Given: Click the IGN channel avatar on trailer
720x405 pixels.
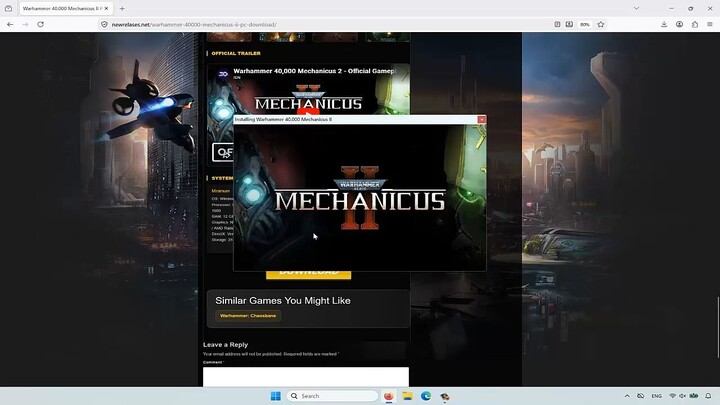Looking at the screenshot, I should 223,73.
